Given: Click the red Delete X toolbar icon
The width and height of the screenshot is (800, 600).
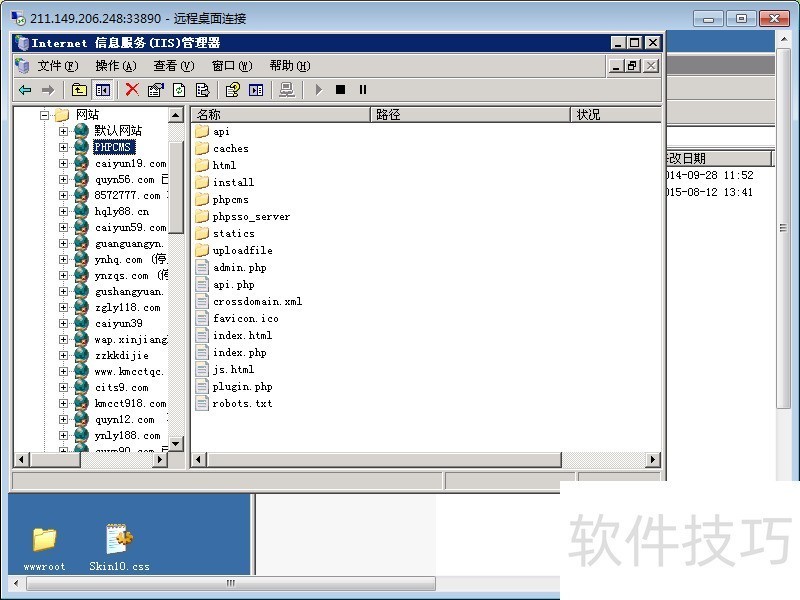Looking at the screenshot, I should pos(132,90).
